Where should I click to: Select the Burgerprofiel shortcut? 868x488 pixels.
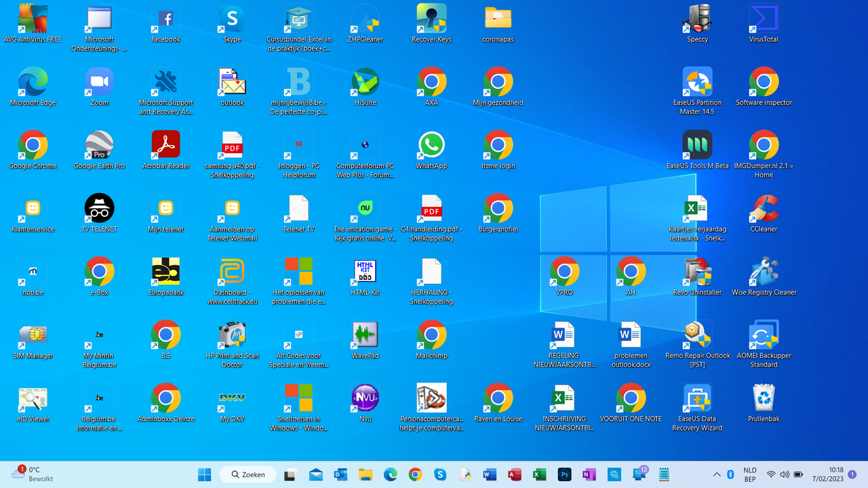498,213
